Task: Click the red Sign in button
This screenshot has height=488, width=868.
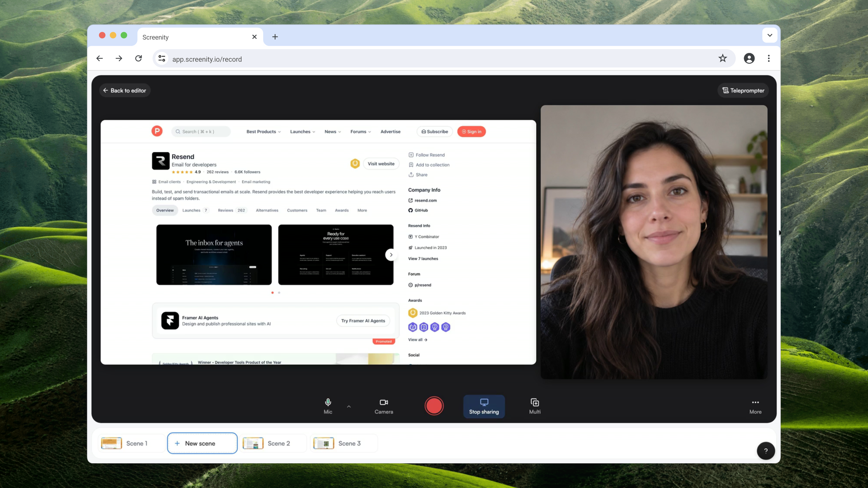Action: click(x=472, y=131)
